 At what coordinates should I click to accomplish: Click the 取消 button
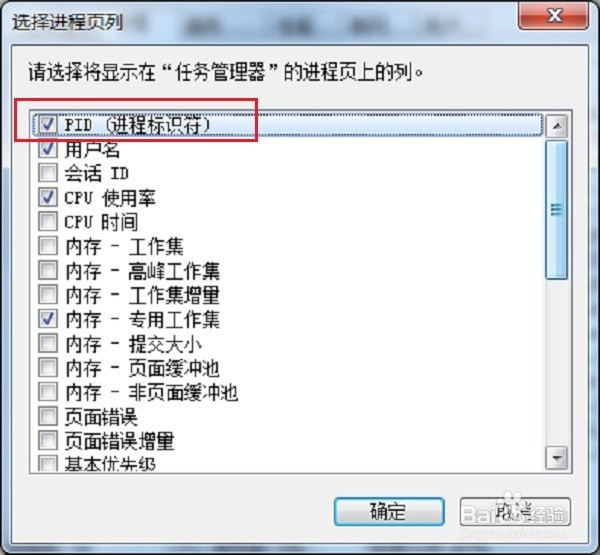click(x=515, y=511)
